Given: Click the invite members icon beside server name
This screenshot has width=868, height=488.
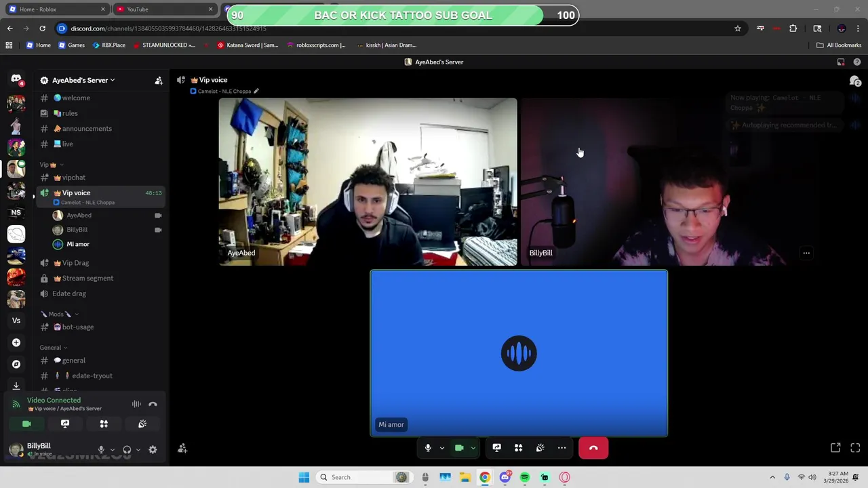Looking at the screenshot, I should coord(159,80).
